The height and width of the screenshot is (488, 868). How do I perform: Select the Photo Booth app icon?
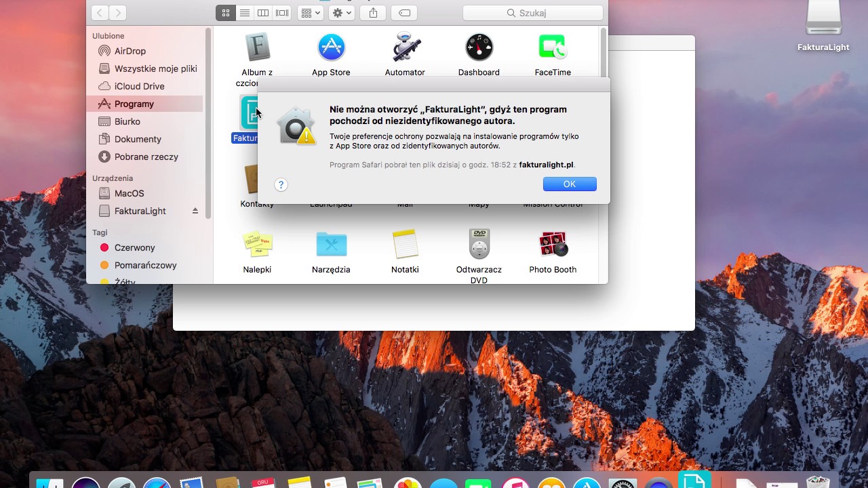click(553, 244)
